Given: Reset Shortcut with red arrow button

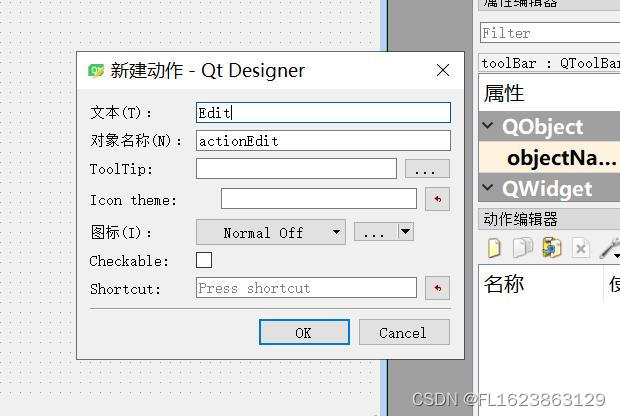Looking at the screenshot, I should 437,288.
